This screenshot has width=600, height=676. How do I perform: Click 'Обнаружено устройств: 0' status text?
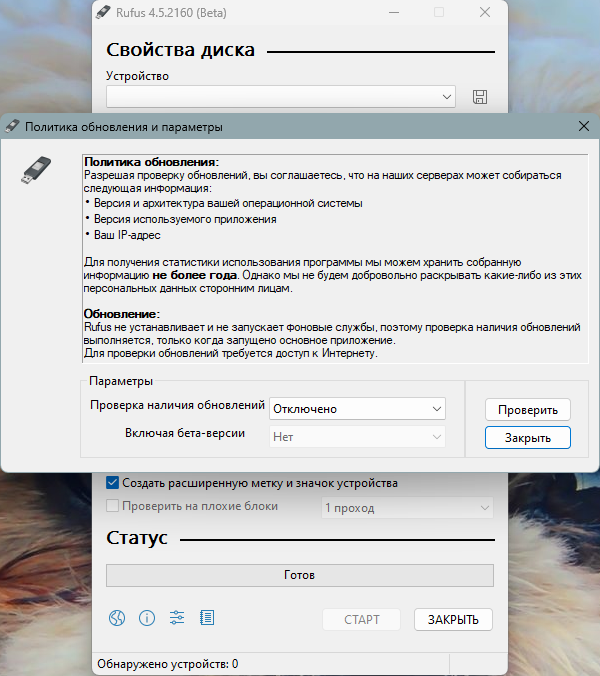[167, 663]
